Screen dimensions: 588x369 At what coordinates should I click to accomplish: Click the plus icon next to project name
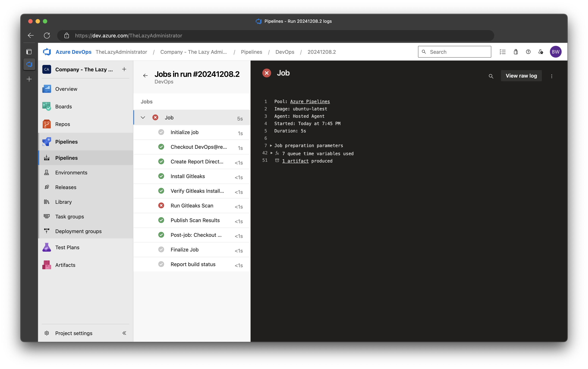(x=124, y=69)
